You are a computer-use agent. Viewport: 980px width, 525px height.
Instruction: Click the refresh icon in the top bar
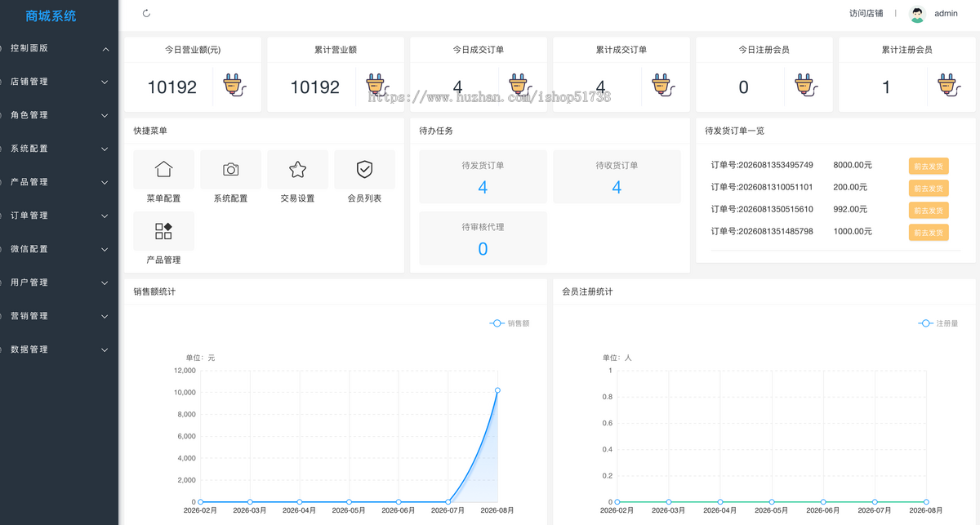[x=146, y=13]
